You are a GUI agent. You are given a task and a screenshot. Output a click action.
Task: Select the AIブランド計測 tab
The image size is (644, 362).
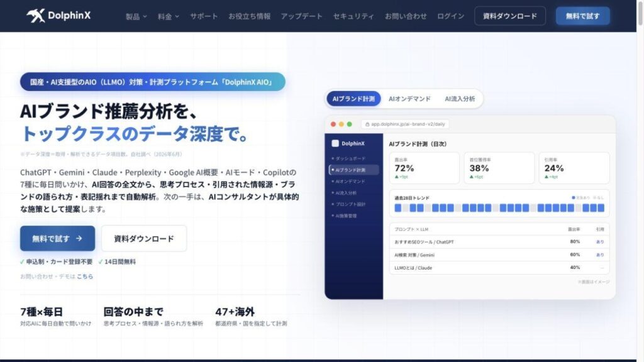point(353,99)
